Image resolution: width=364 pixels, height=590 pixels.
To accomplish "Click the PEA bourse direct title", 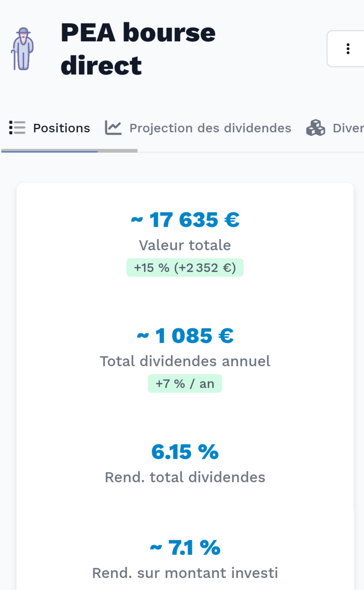I will click(x=138, y=49).
